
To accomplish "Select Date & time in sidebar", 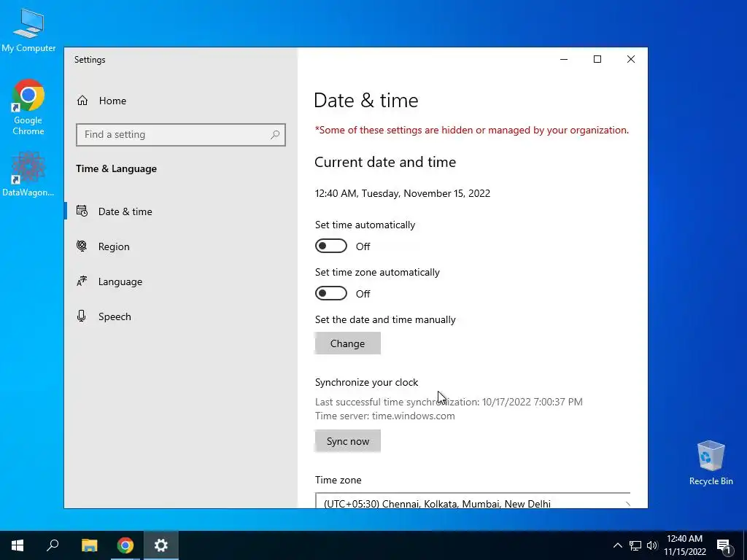I will (181, 211).
